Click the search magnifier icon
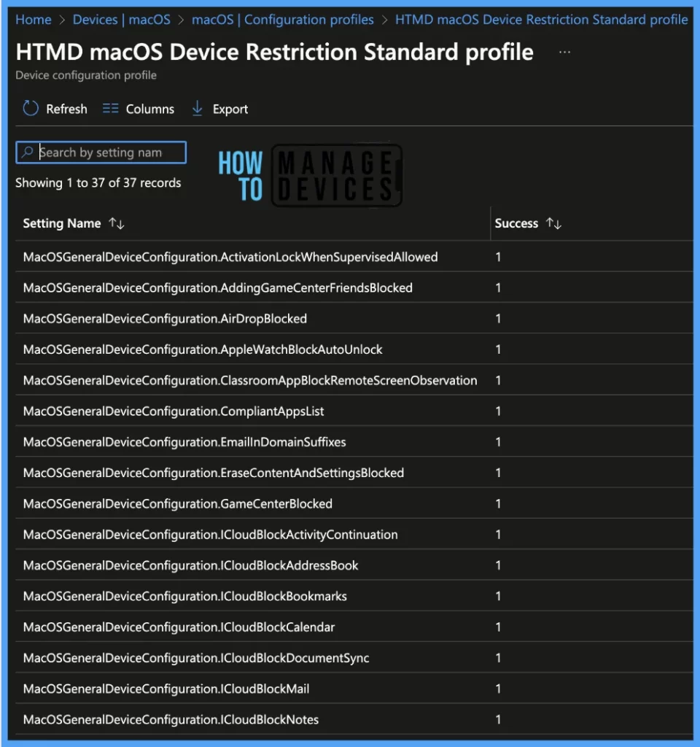Viewport: 700px width, 747px height. click(28, 152)
